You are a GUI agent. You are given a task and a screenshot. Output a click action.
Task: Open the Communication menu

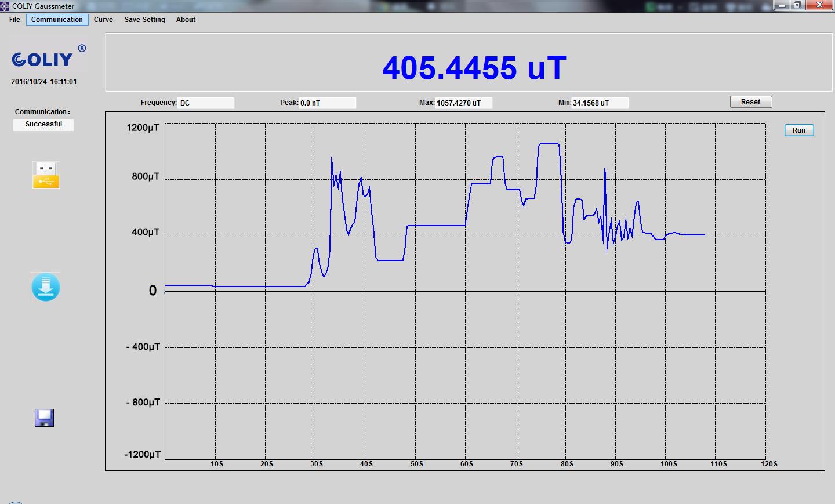57,20
